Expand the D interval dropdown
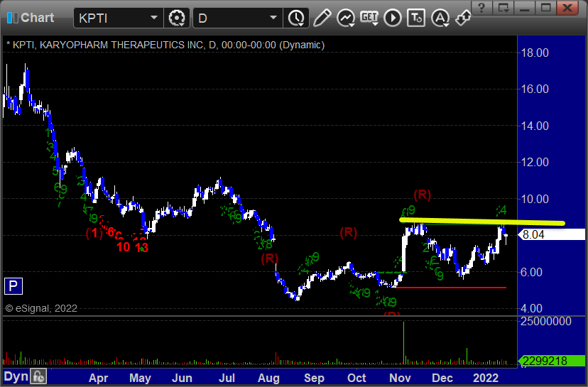The width and height of the screenshot is (588, 387). coord(273,18)
